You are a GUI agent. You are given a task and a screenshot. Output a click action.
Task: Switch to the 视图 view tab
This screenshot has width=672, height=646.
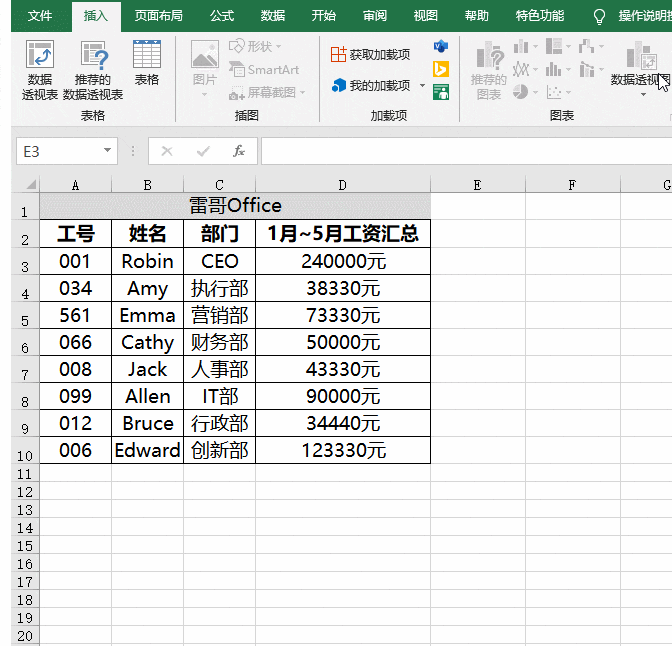[426, 16]
